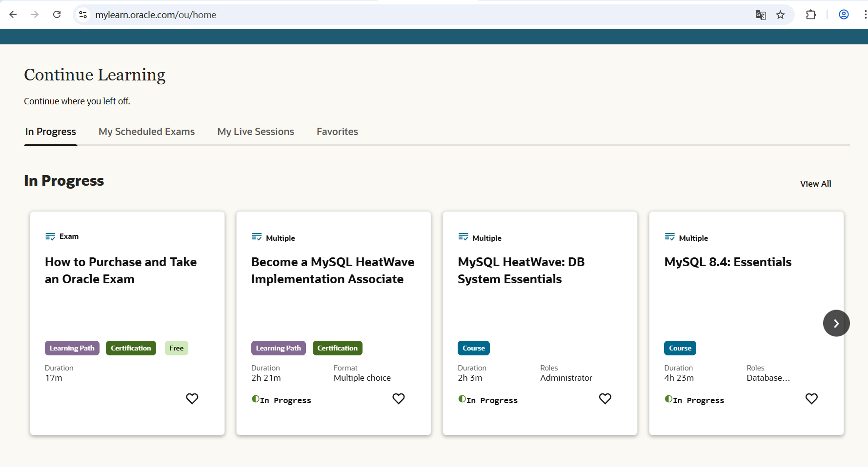Bookmark this page with the star icon
Image resolution: width=868 pixels, height=467 pixels.
click(781, 15)
